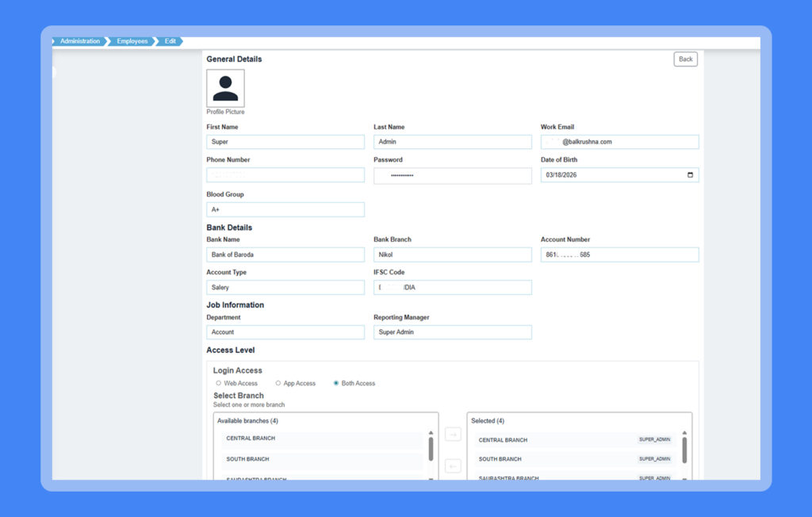
Task: Click the Date of Birth value 03/18/2026
Action: [x=561, y=175]
